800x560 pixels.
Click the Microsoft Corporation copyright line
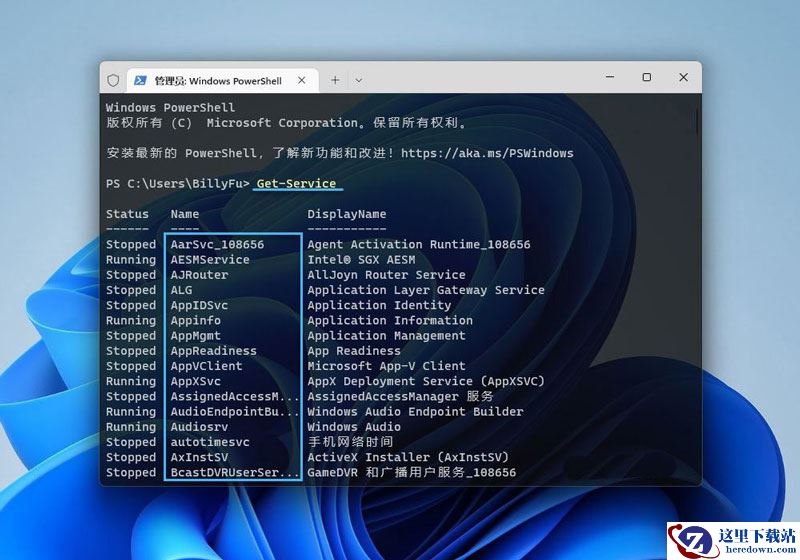click(286, 123)
